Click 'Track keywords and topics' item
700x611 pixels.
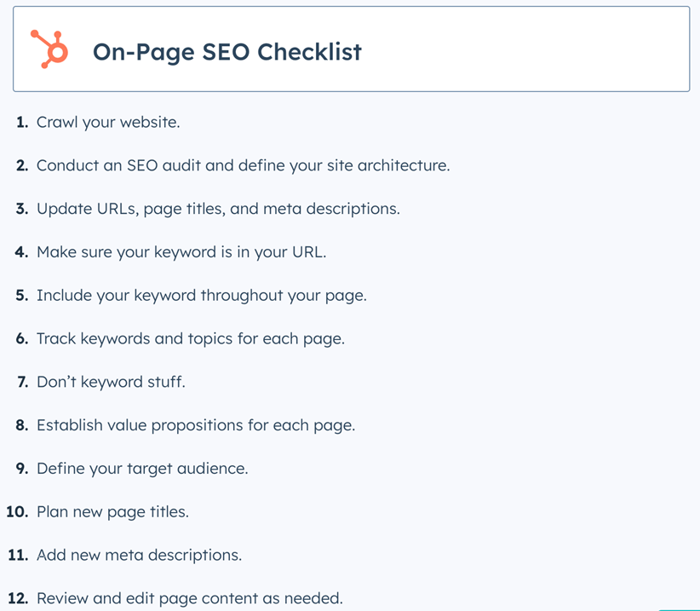pos(191,338)
